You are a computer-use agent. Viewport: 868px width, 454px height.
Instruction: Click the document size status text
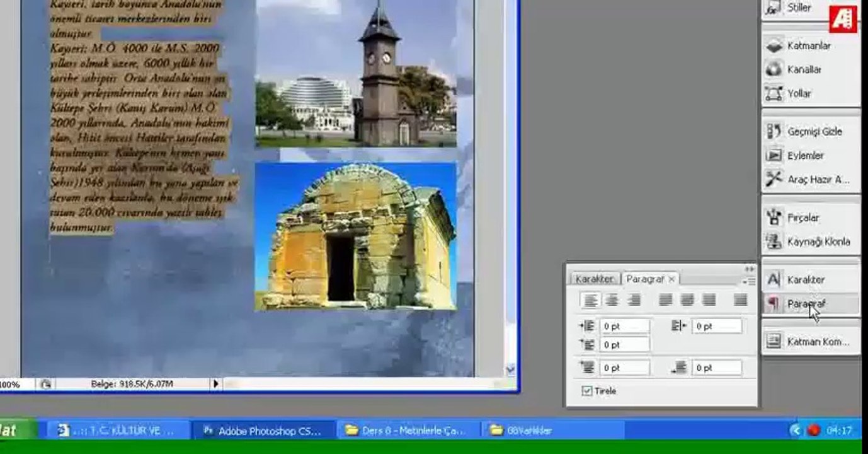click(132, 383)
